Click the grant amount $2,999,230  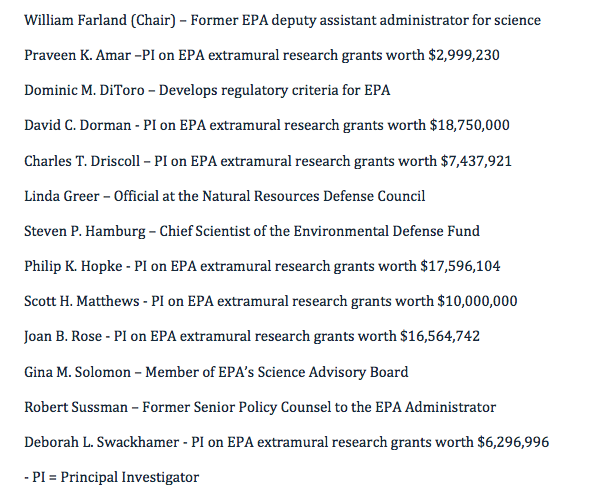point(464,55)
